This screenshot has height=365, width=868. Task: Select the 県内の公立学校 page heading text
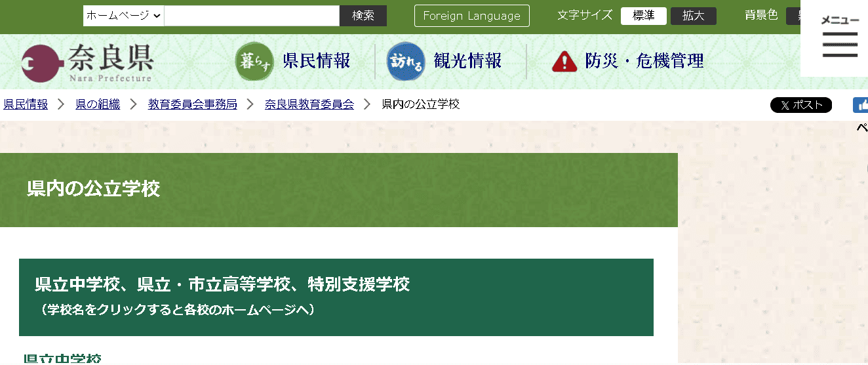[94, 189]
